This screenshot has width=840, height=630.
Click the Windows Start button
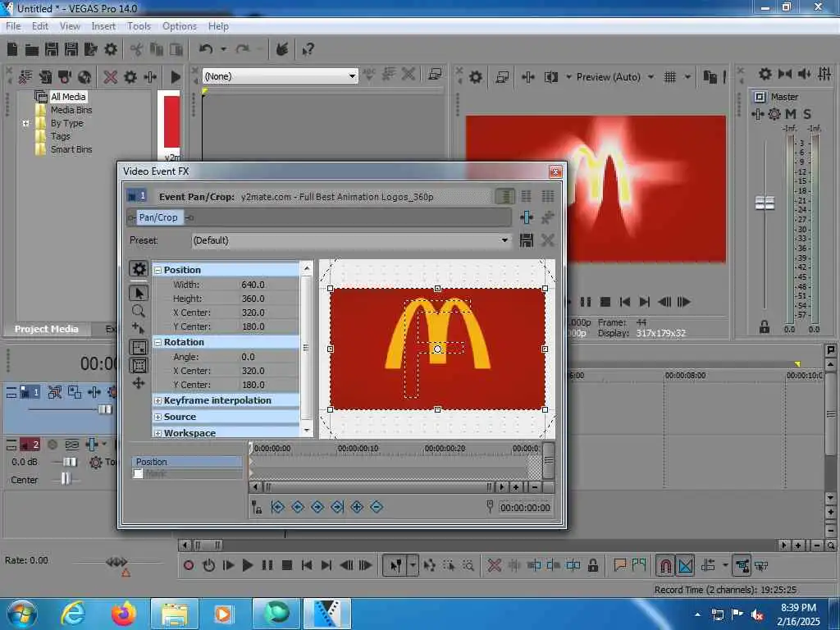point(21,614)
